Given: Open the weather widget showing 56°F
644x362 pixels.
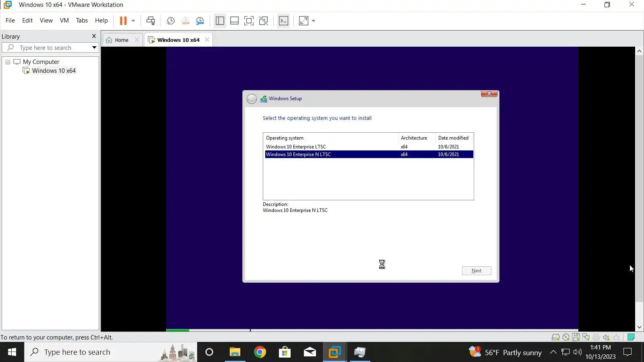Looking at the screenshot, I should (x=505, y=352).
